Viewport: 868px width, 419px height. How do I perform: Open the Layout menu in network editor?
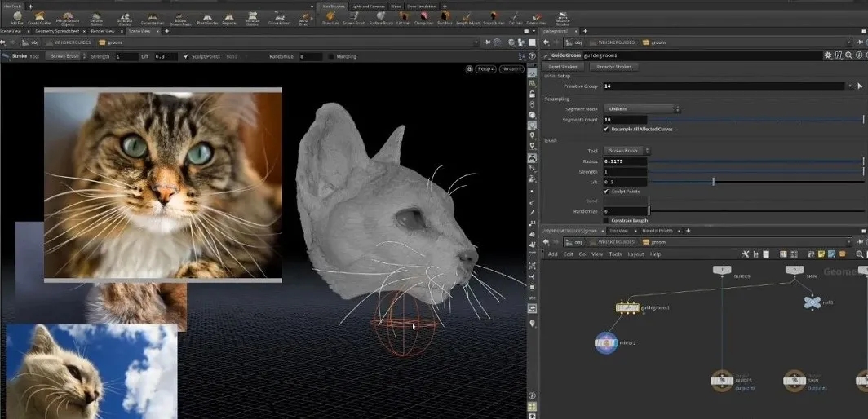click(x=635, y=254)
